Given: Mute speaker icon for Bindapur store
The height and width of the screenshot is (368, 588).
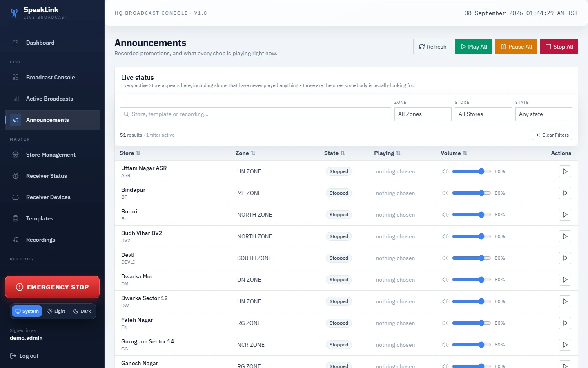Looking at the screenshot, I should click(445, 193).
